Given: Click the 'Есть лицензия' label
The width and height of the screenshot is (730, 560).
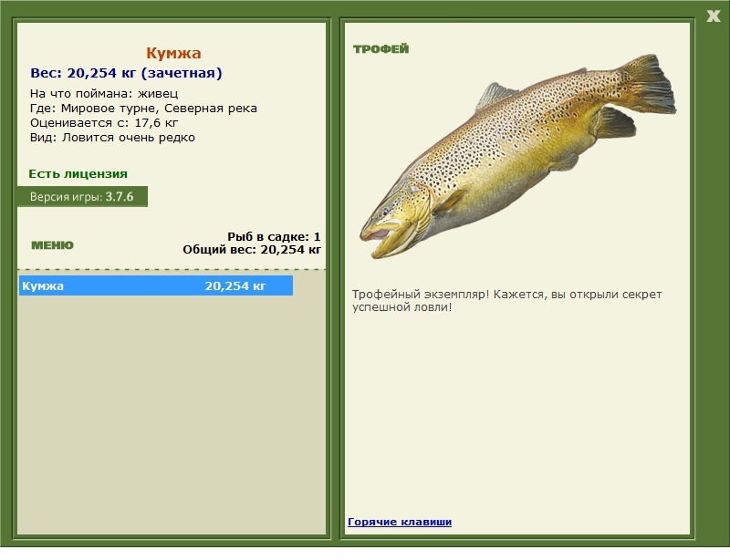Looking at the screenshot, I should pos(78,173).
